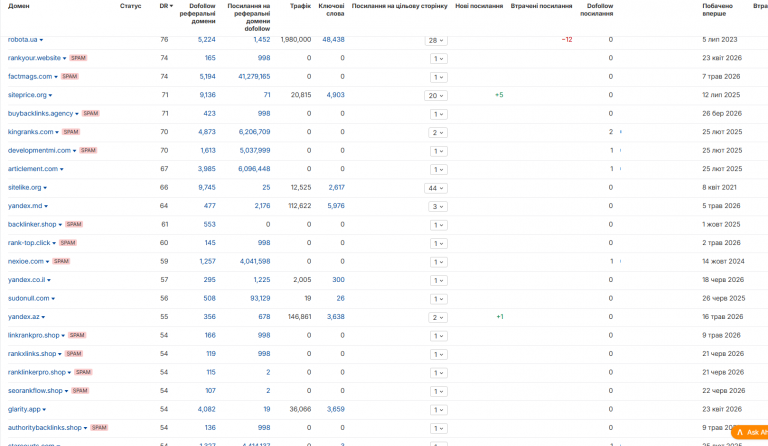Click the Втрачені посилання column header
This screenshot has height=446, width=768.
(x=541, y=6)
